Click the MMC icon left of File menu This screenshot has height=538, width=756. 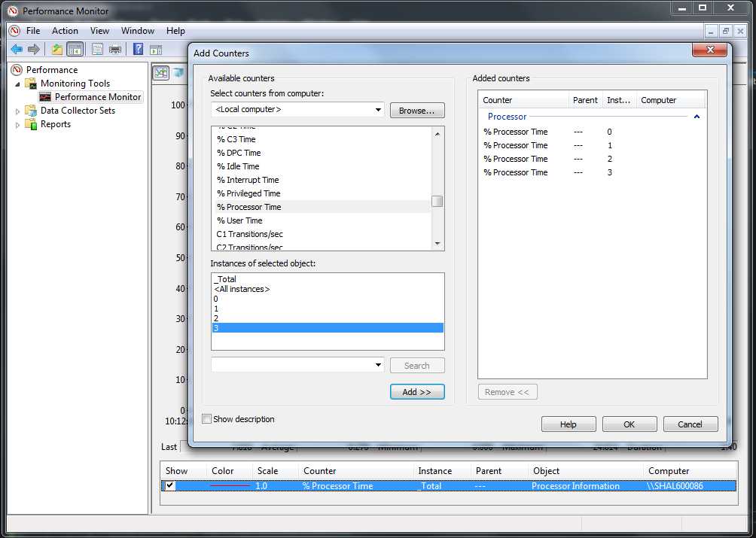coord(14,31)
